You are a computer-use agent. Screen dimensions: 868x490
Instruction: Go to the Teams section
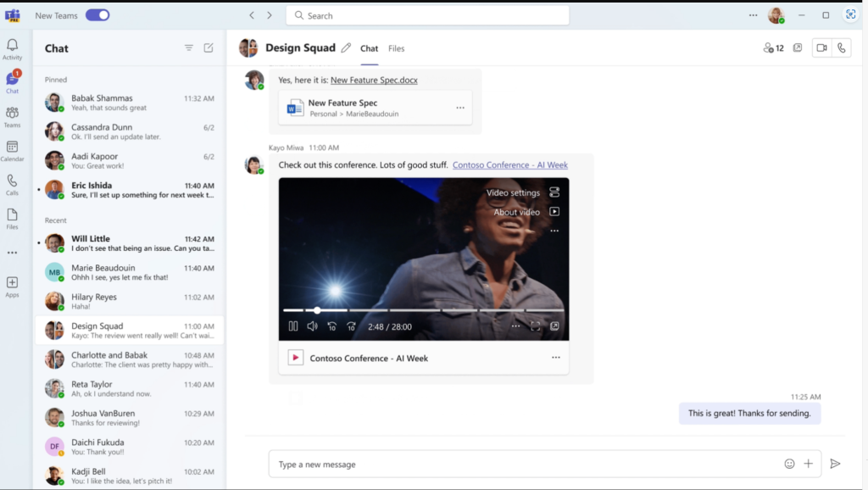click(x=12, y=117)
